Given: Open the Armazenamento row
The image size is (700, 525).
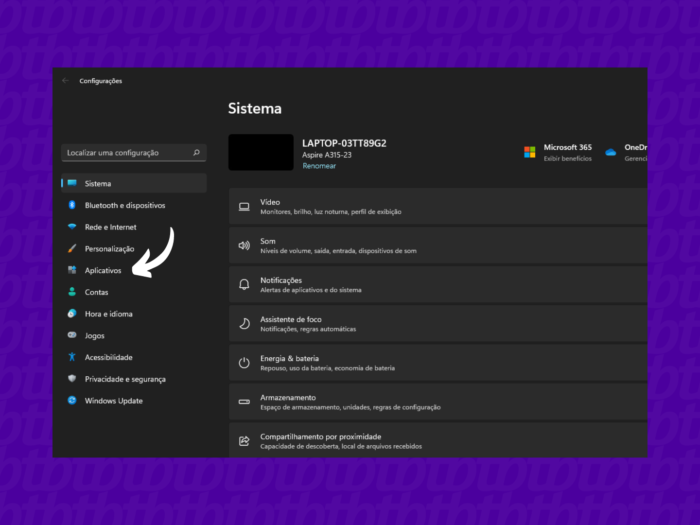Looking at the screenshot, I should [x=438, y=402].
